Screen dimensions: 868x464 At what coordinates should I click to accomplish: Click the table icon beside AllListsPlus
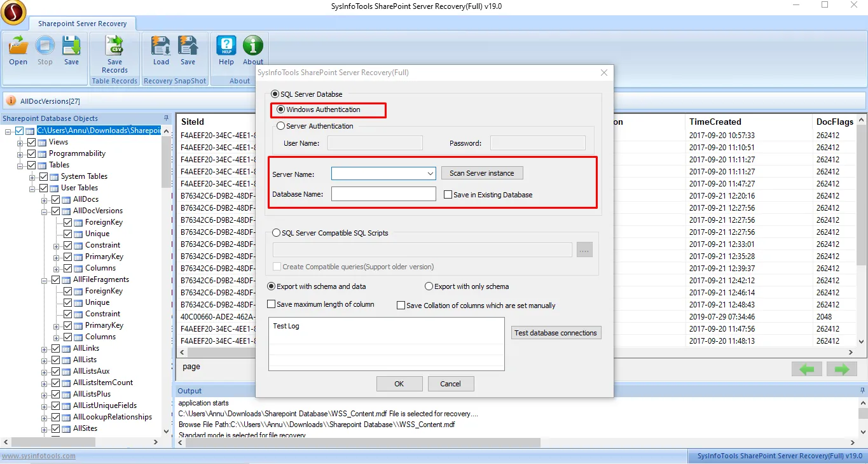click(67, 394)
